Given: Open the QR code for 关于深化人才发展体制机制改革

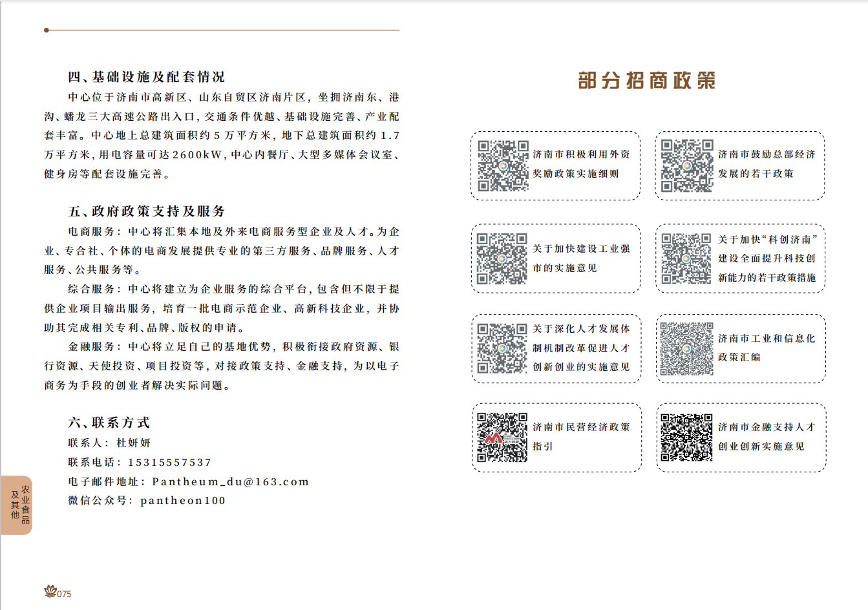Looking at the screenshot, I should (x=502, y=348).
